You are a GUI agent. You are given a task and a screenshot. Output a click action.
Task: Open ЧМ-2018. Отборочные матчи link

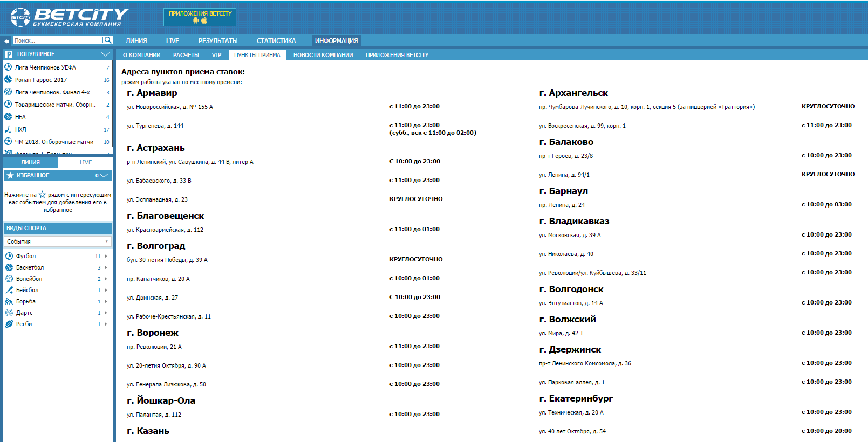(x=54, y=142)
